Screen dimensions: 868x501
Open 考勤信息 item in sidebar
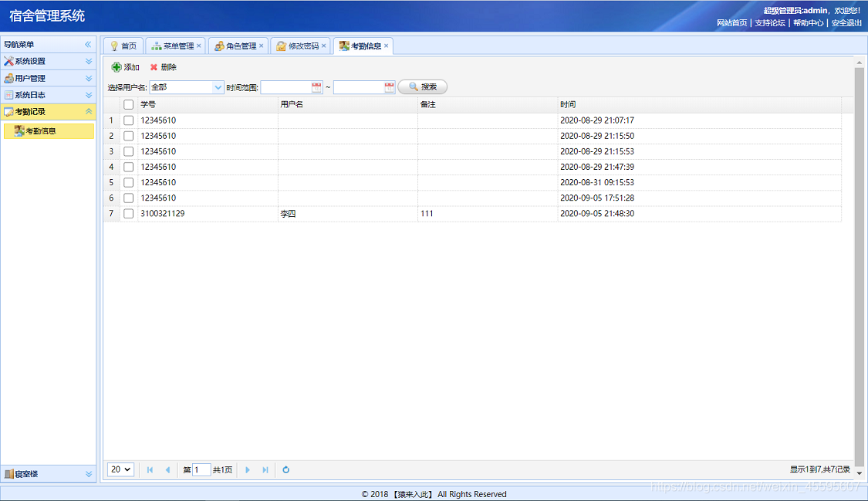(49, 131)
